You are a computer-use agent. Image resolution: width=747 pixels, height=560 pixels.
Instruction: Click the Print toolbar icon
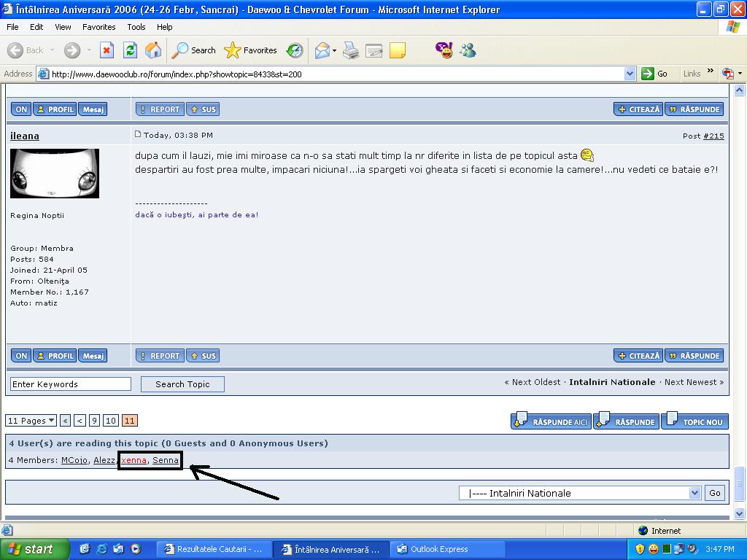point(351,50)
